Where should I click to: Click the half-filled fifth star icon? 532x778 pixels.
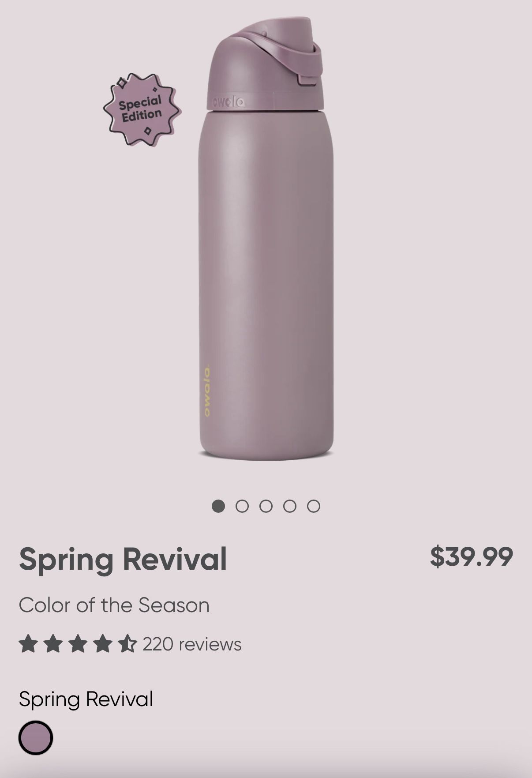(x=127, y=644)
